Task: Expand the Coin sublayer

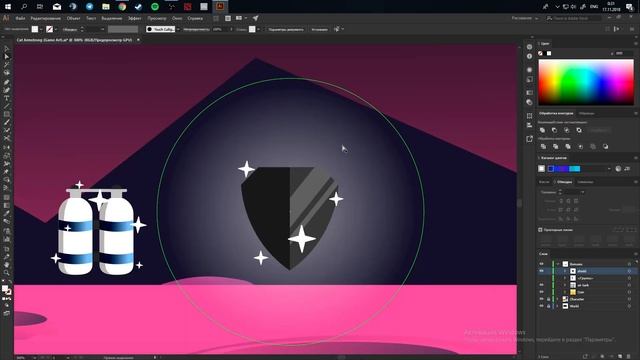Action: pos(565,292)
